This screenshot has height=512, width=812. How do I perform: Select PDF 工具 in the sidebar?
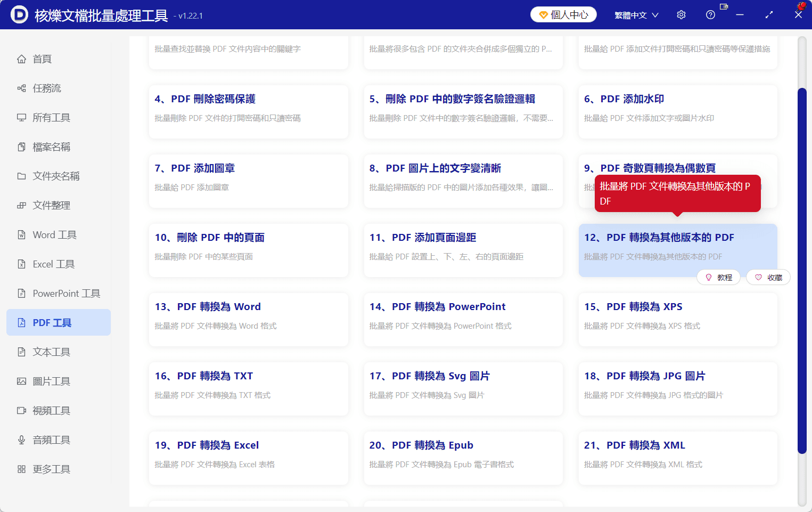(x=59, y=323)
